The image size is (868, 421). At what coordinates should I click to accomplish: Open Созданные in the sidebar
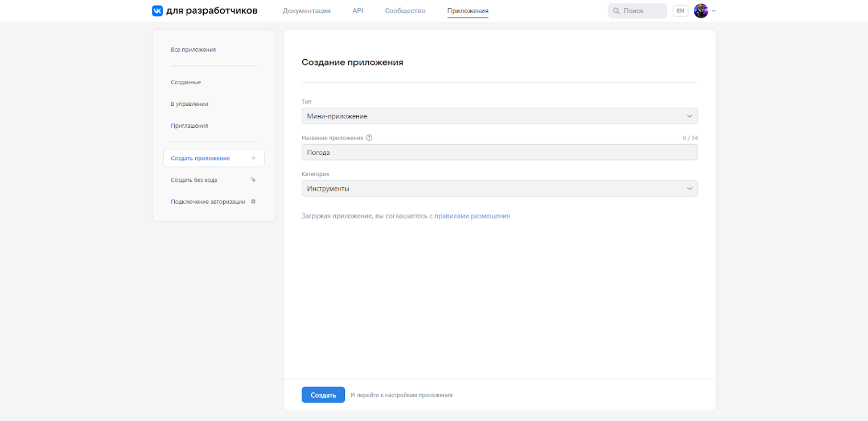(186, 83)
